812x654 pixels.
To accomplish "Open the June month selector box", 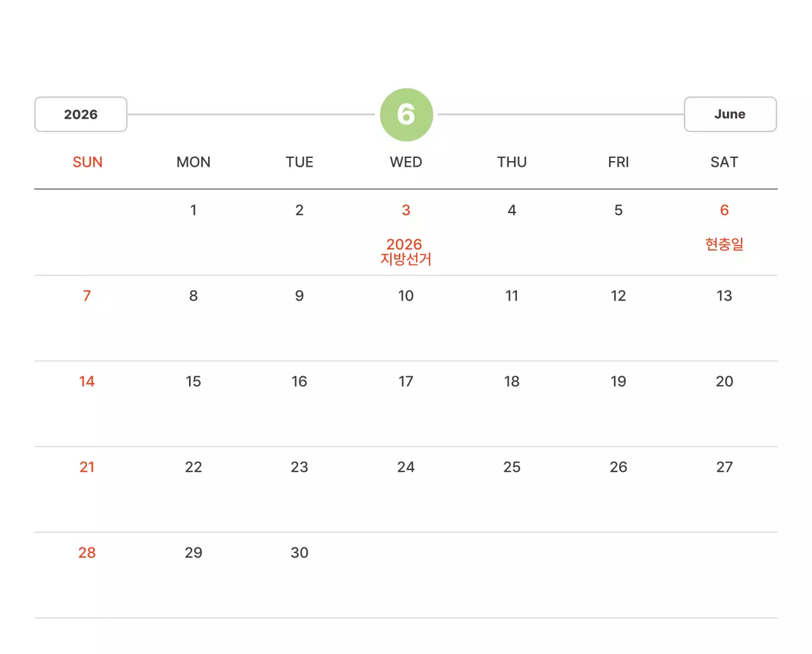I will (x=730, y=115).
